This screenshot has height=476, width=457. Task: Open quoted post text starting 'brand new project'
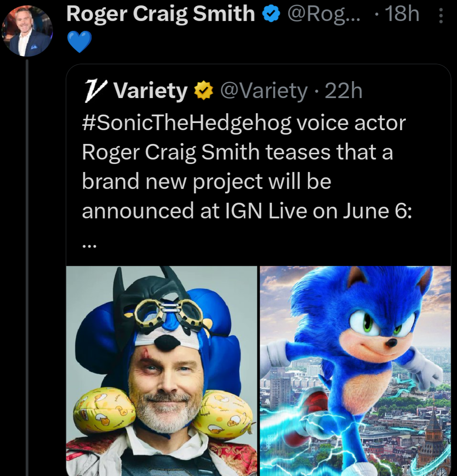(206, 181)
